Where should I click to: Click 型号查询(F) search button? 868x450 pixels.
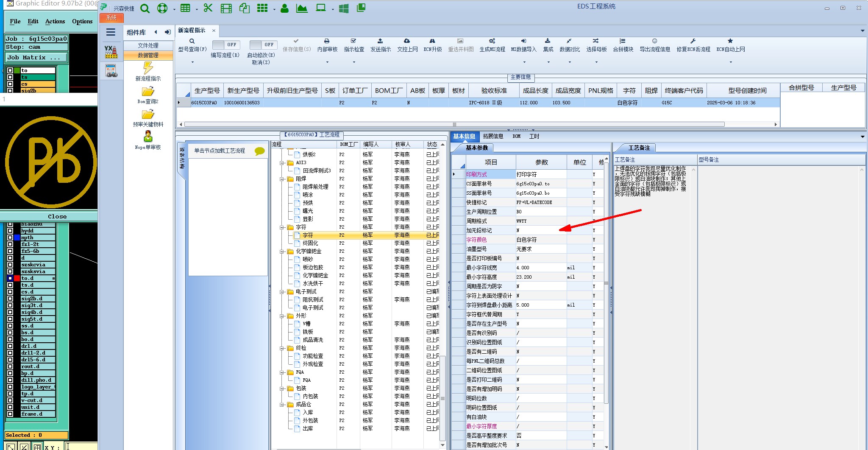pos(192,45)
